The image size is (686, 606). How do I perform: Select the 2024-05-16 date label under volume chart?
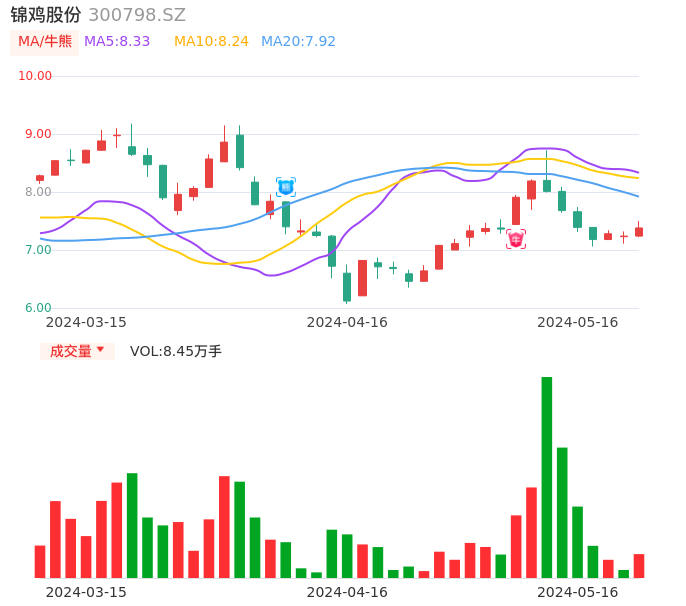click(x=577, y=592)
